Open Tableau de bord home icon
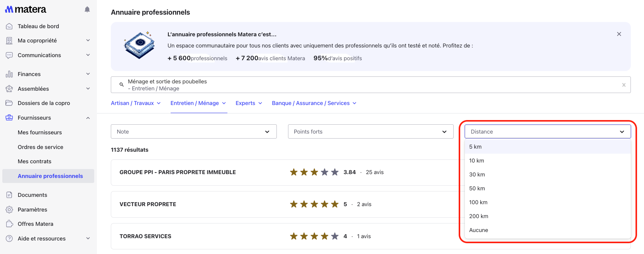The height and width of the screenshot is (254, 644). pos(9,26)
